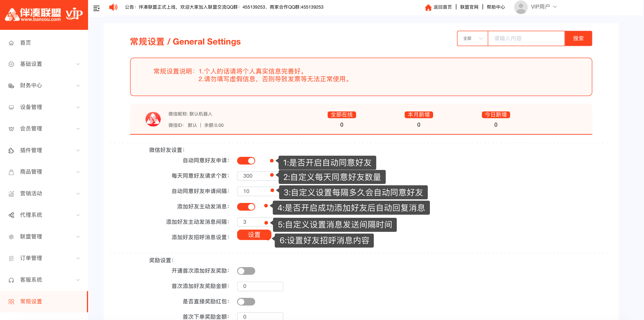This screenshot has height=320, width=644.
Task: Click the red home icon in header
Action: tap(428, 7)
